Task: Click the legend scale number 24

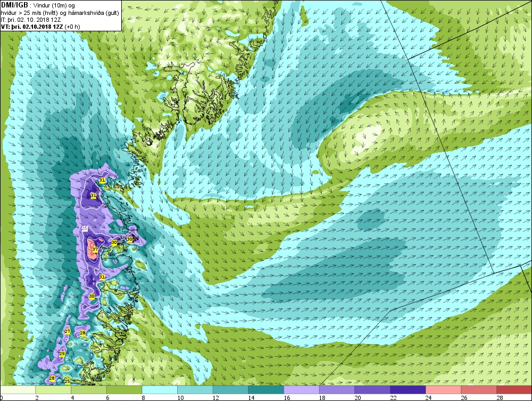Action: [428, 398]
